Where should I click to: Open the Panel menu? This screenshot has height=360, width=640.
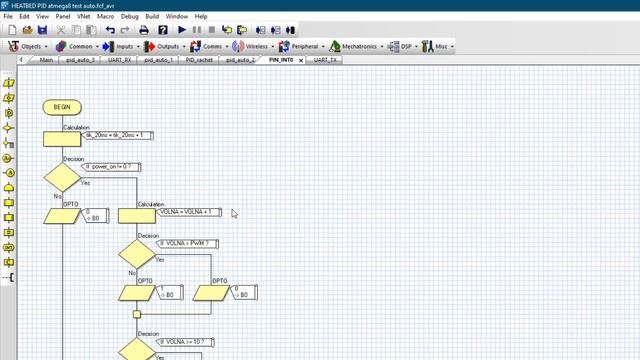62,16
